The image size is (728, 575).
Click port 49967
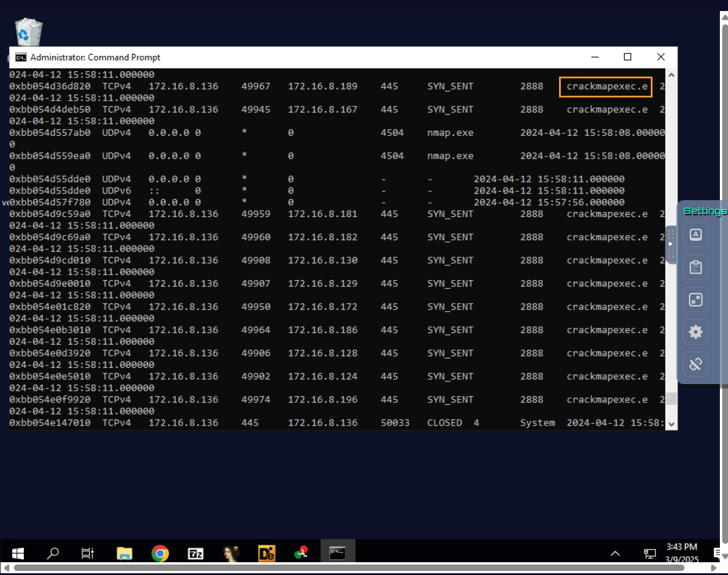pyautogui.click(x=256, y=86)
